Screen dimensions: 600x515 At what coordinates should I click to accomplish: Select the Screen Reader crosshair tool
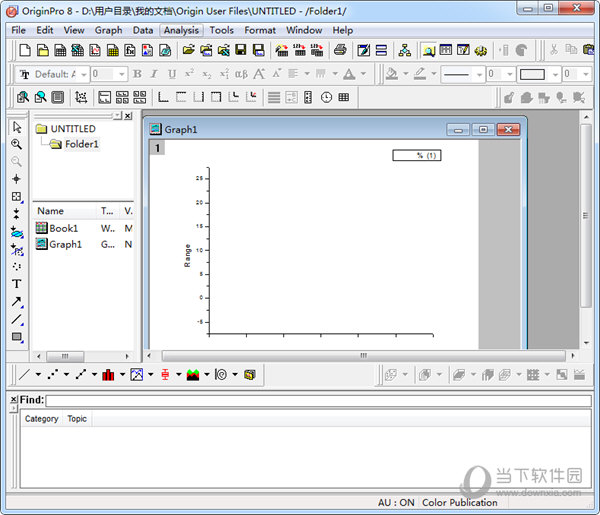coord(16,179)
